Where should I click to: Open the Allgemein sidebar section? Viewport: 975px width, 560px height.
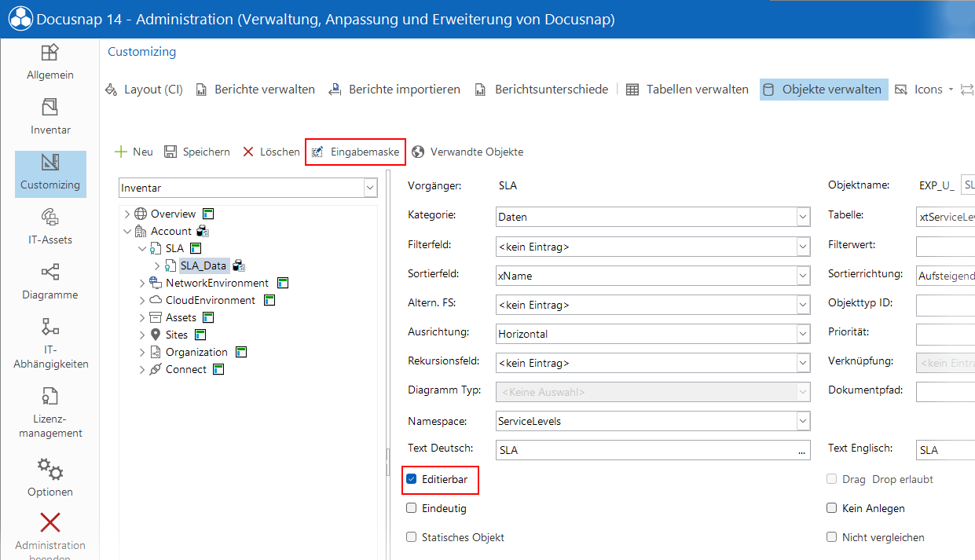click(x=50, y=62)
